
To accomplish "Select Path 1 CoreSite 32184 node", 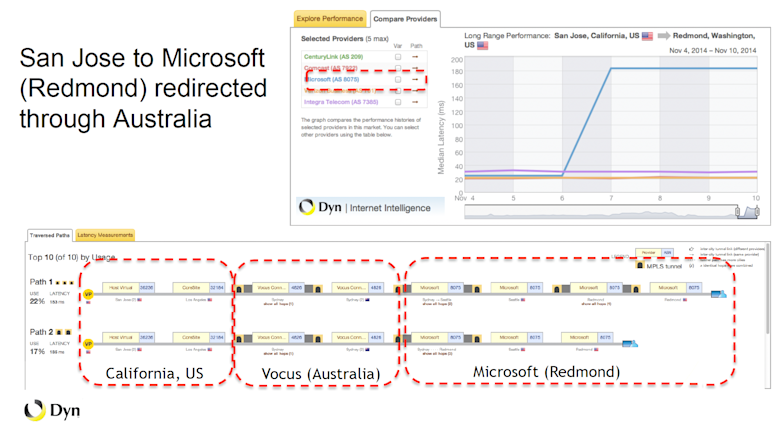I will pos(198,288).
